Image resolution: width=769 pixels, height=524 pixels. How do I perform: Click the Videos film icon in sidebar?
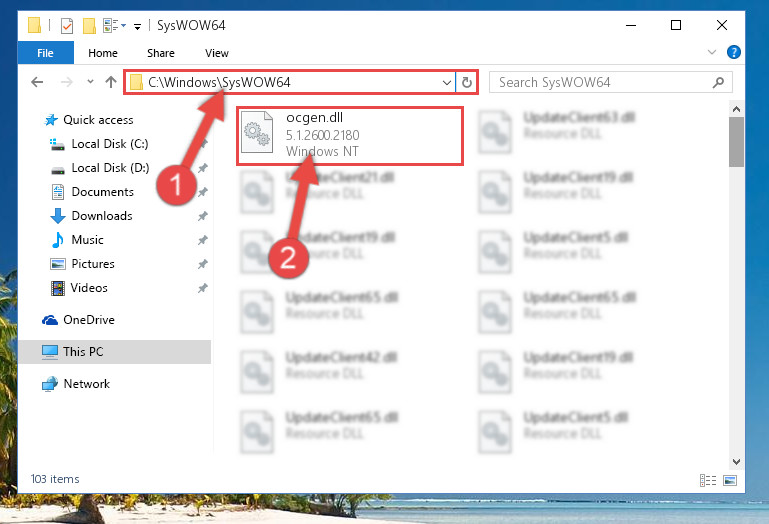click(x=58, y=288)
